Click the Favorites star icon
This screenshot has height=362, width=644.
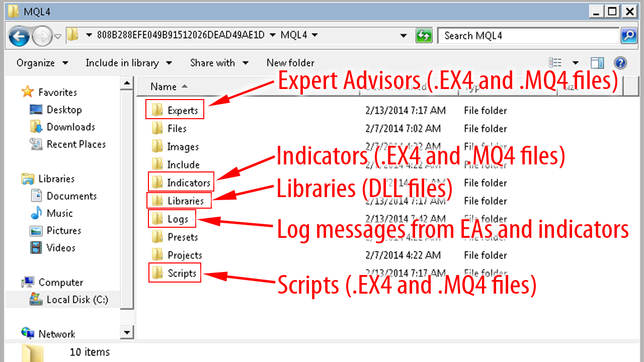pos(27,92)
